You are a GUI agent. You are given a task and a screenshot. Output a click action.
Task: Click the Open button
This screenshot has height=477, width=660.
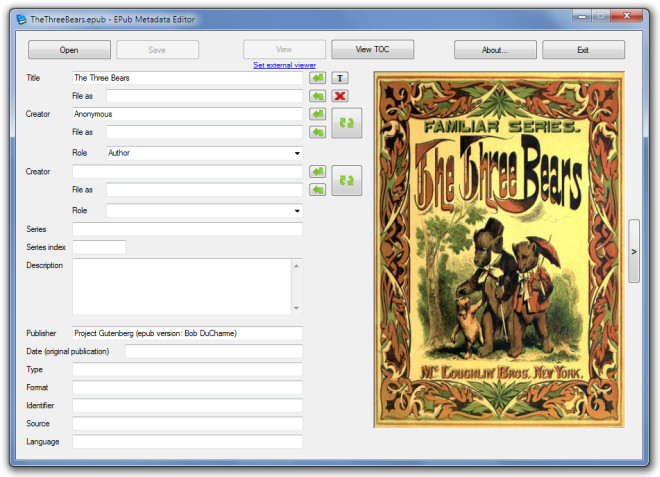[69, 50]
